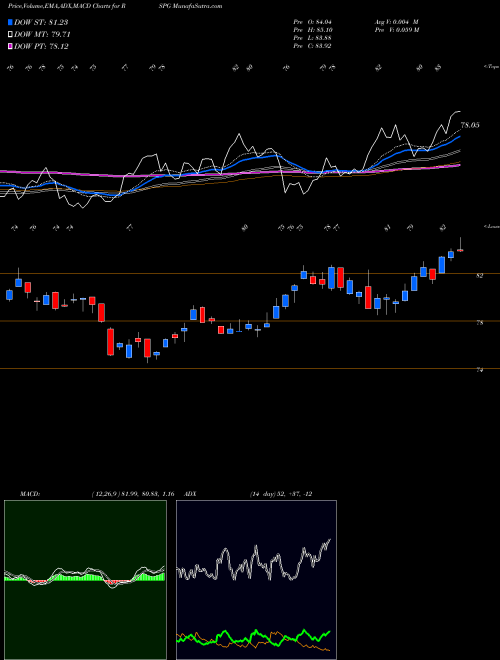Click the 78 price axis label
The image size is (500, 660).
tap(480, 323)
